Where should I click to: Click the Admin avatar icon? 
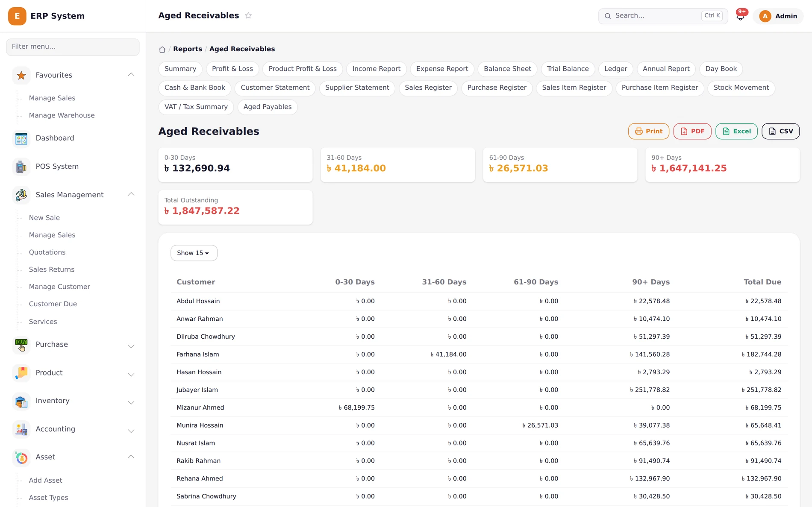765,16
